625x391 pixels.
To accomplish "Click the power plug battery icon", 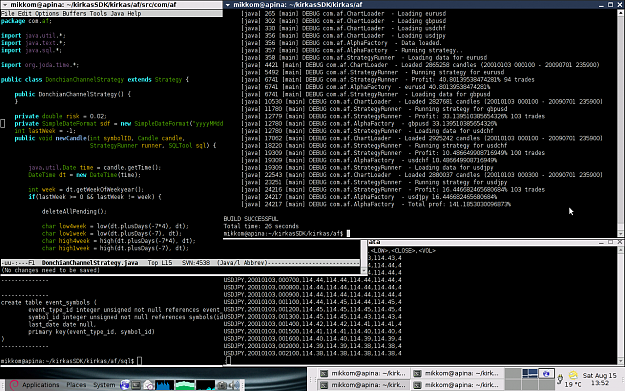I will pos(560,379).
